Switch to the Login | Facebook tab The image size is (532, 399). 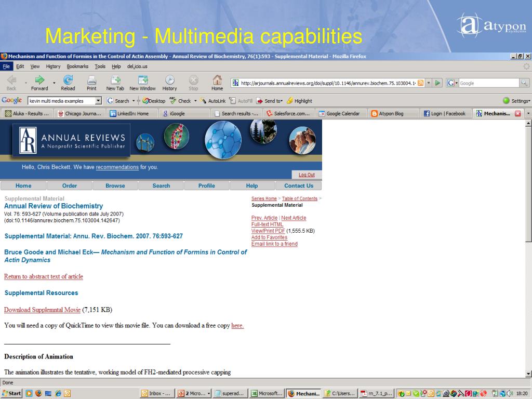[445, 113]
